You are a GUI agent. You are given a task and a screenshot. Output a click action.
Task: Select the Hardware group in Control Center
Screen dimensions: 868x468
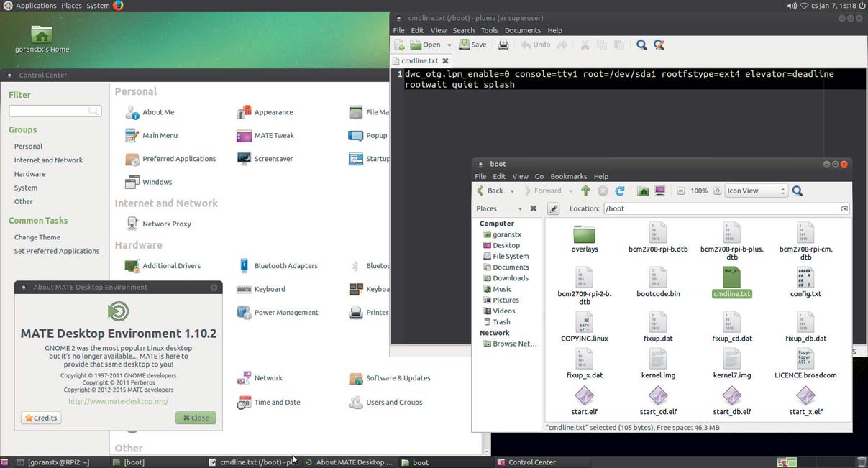(29, 174)
